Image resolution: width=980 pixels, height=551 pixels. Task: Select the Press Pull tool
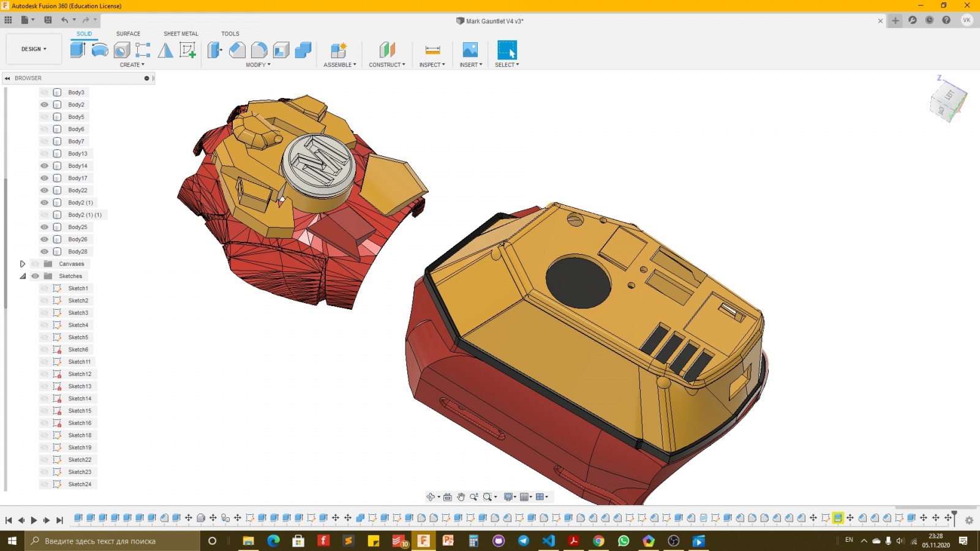(x=215, y=50)
